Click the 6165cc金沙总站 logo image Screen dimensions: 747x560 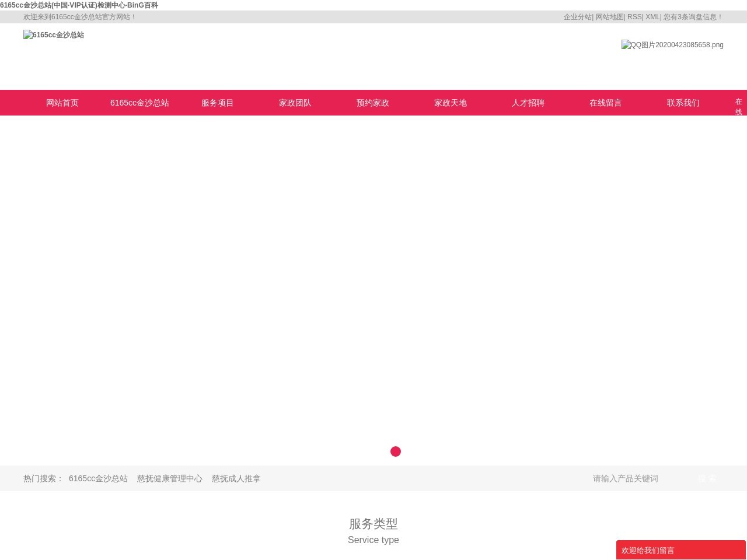point(53,35)
